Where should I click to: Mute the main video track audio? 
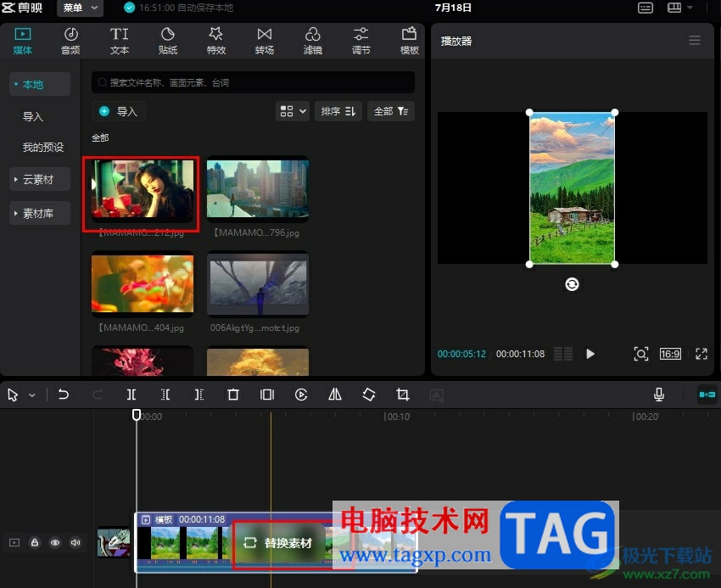75,542
